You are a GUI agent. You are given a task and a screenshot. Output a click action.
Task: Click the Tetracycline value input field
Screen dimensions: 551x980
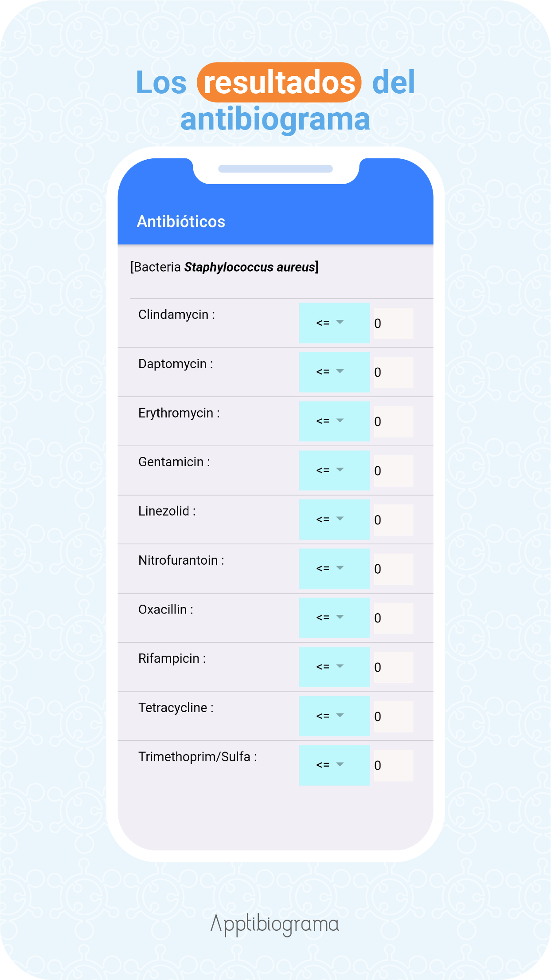pos(393,716)
